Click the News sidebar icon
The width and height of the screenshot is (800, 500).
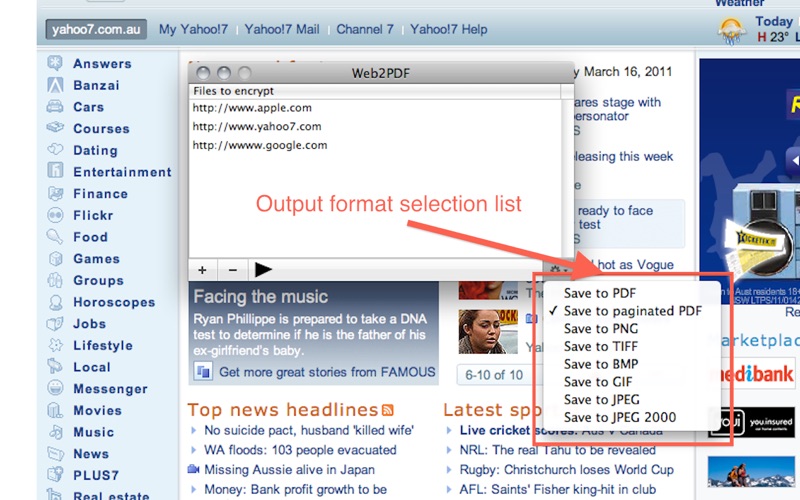click(x=55, y=453)
